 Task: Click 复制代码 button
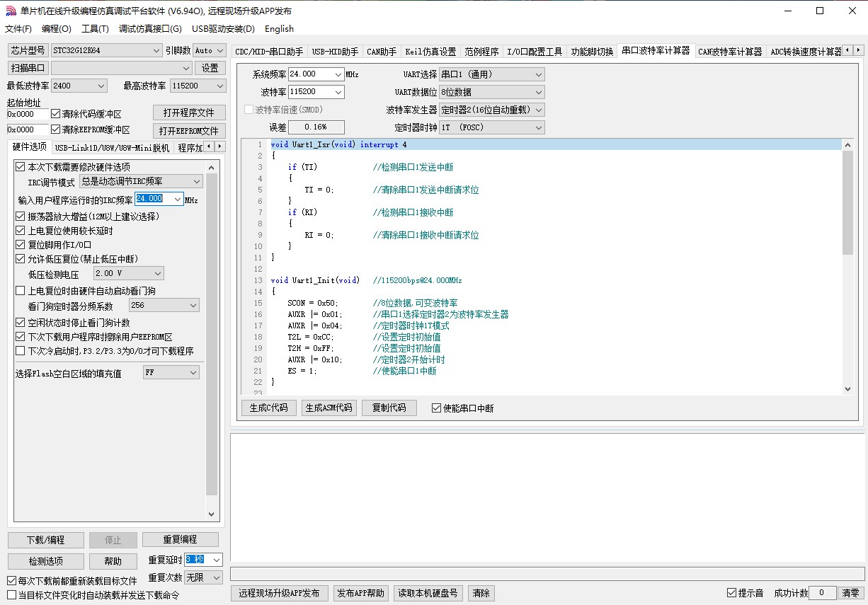pyautogui.click(x=389, y=408)
